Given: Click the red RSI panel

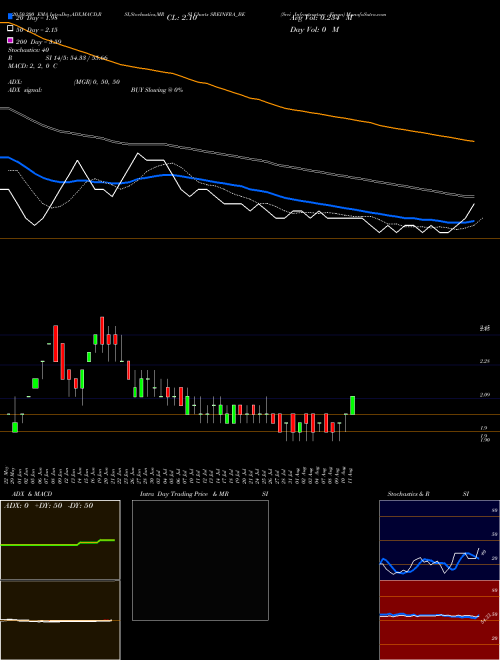Looking at the screenshot, I should pos(439,620).
